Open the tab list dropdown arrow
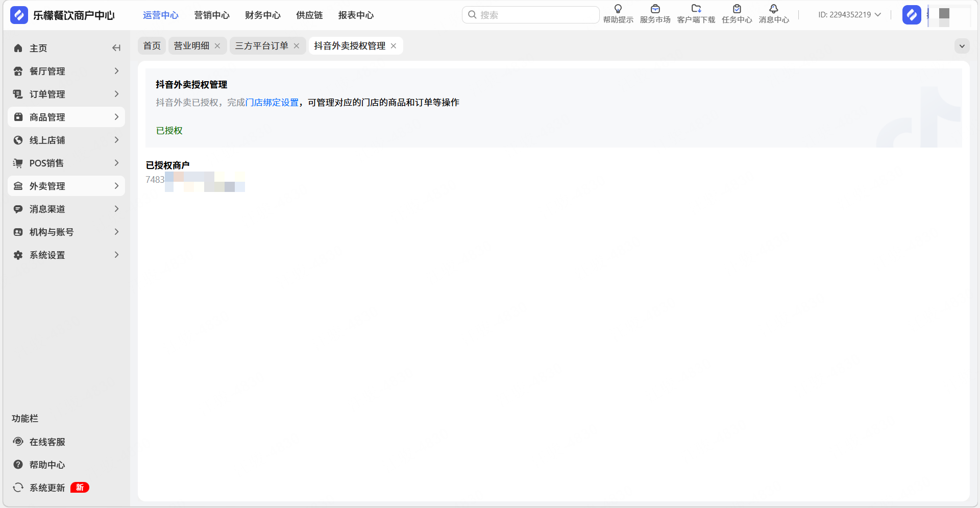980x508 pixels. point(962,46)
